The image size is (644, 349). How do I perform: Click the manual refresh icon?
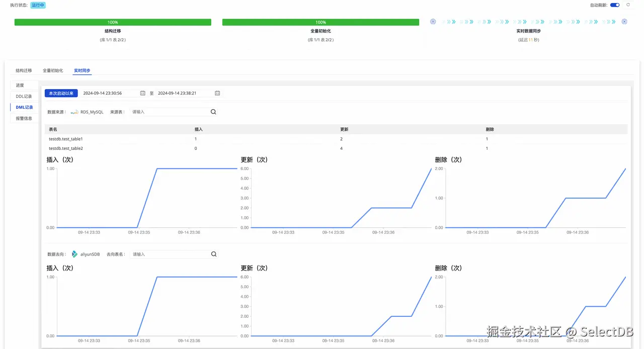[x=628, y=5]
